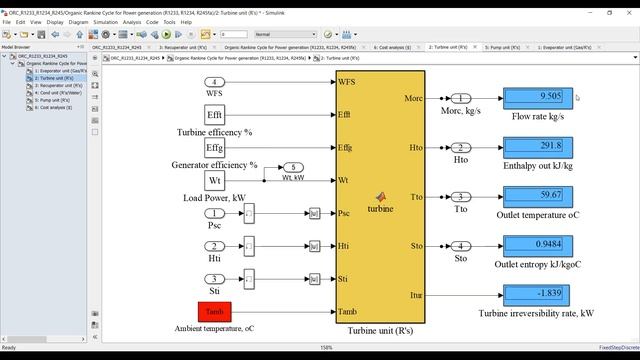640x360 pixels.
Task: Run the simulation with green play button
Action: tap(167, 35)
